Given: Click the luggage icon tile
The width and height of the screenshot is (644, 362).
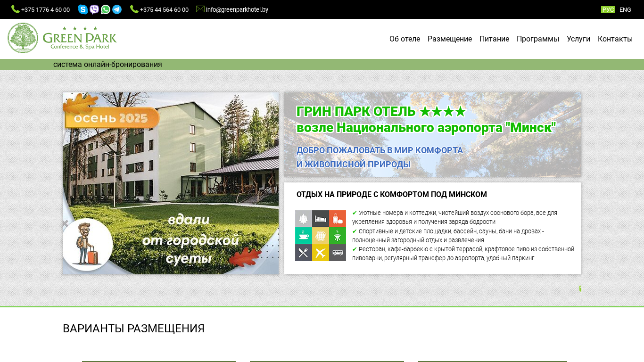Looking at the screenshot, I should tap(338, 219).
